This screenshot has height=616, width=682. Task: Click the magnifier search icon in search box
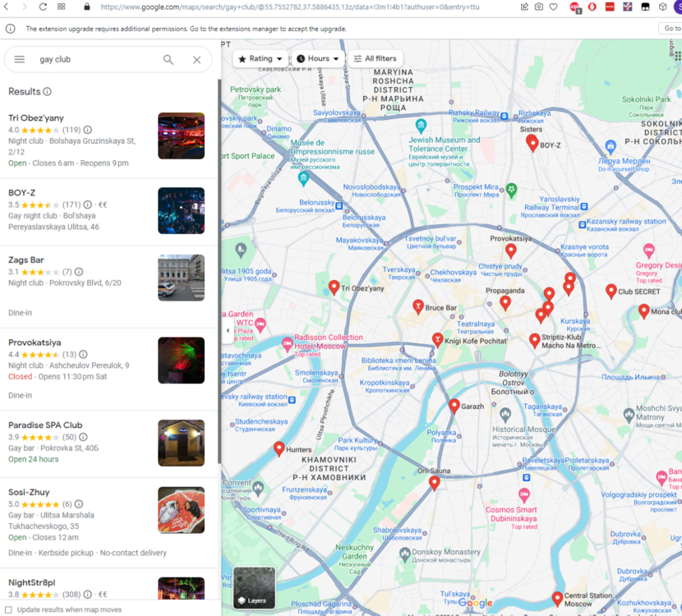tap(168, 60)
